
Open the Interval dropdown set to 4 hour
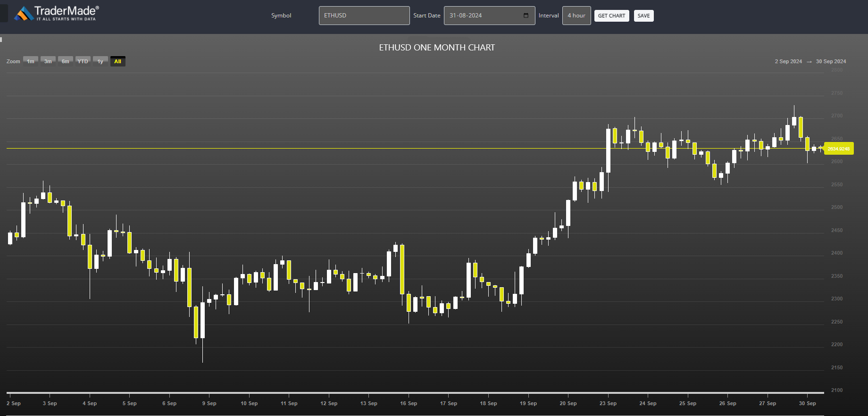coord(576,16)
